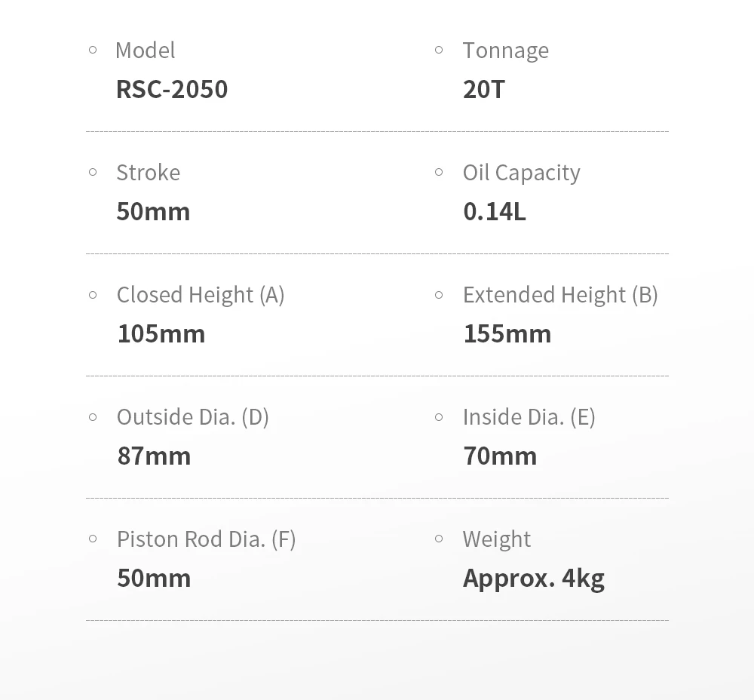Select the 20T tonnage value
This screenshot has height=700, width=754.
pyautogui.click(x=484, y=90)
